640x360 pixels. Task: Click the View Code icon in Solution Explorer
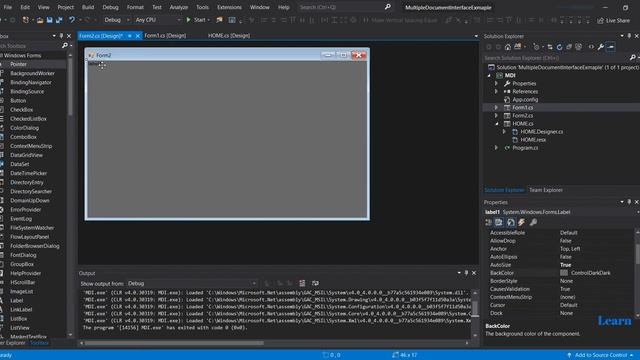pos(591,47)
